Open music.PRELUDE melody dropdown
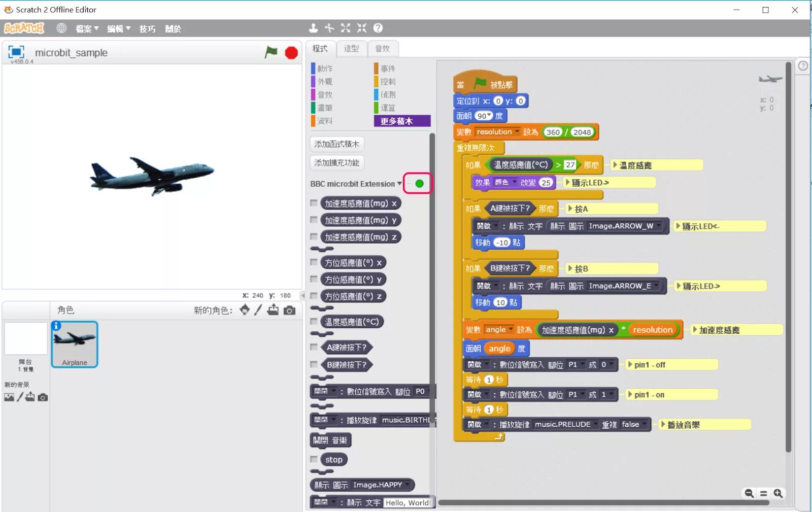 point(596,424)
